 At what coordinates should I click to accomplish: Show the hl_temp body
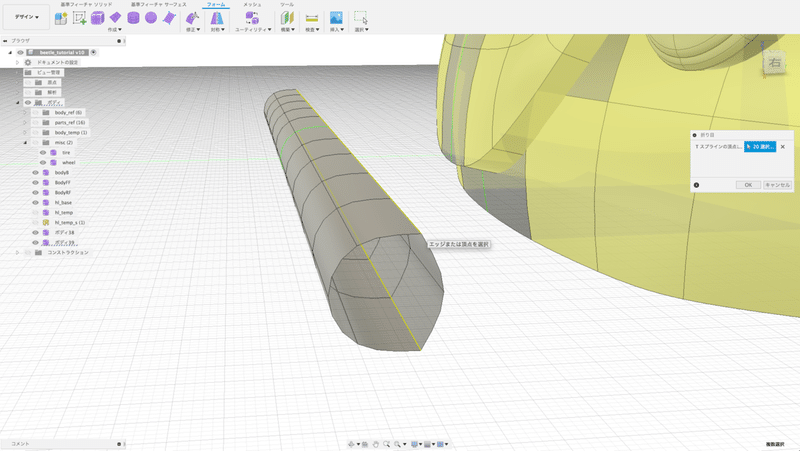35,213
